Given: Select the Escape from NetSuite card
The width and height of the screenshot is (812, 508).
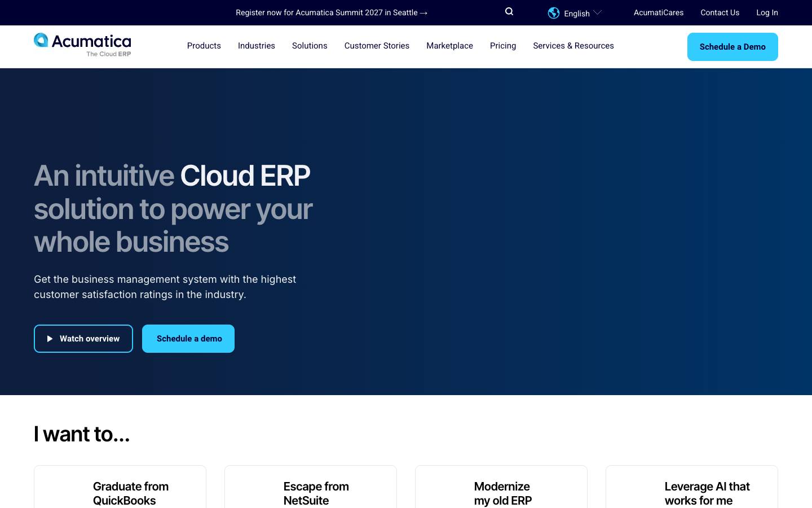Looking at the screenshot, I should pos(311,487).
